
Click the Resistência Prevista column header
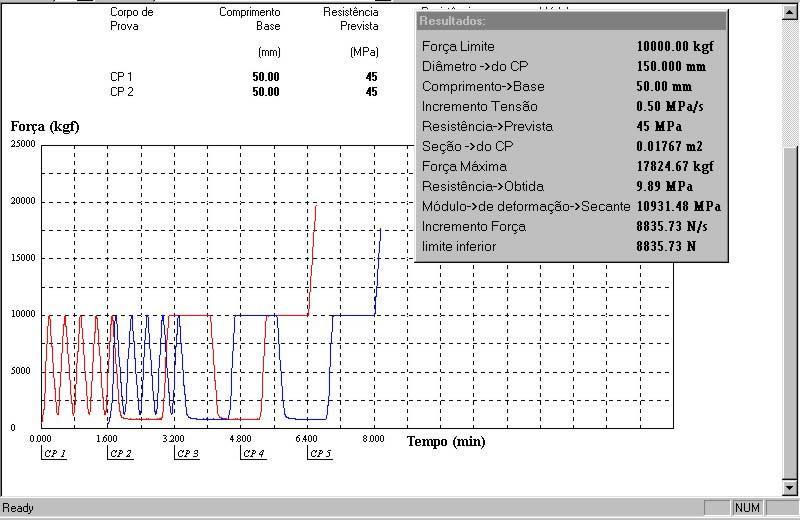350,19
